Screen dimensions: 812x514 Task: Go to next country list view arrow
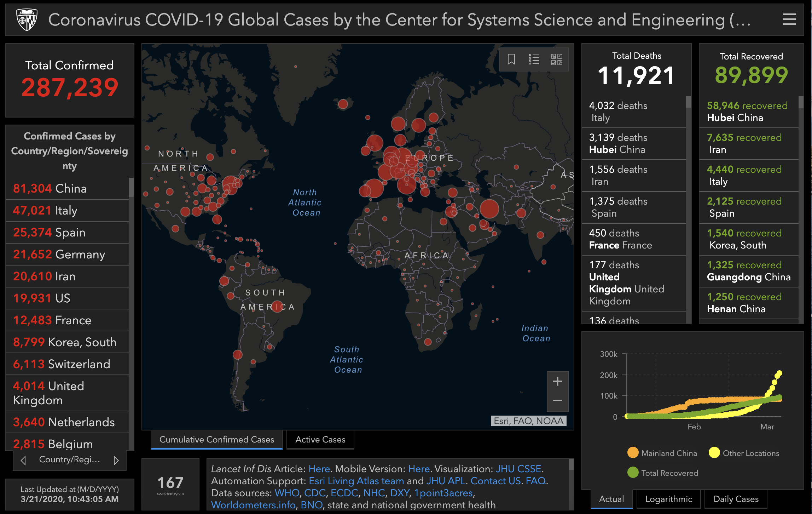116,460
